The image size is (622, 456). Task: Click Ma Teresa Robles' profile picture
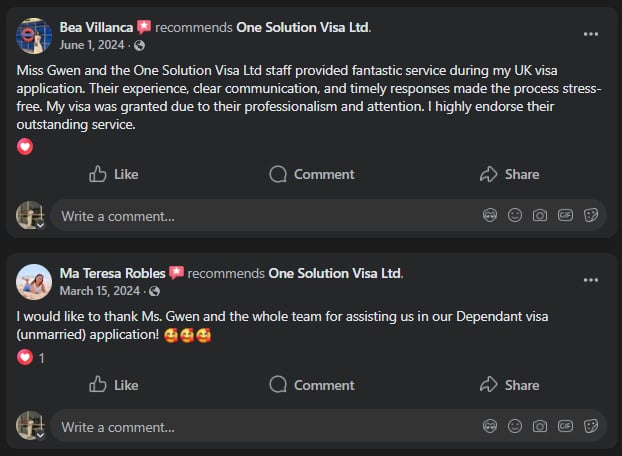click(34, 281)
